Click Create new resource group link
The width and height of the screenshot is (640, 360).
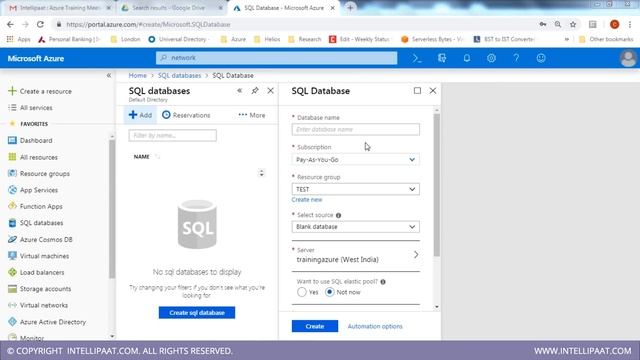[307, 200]
